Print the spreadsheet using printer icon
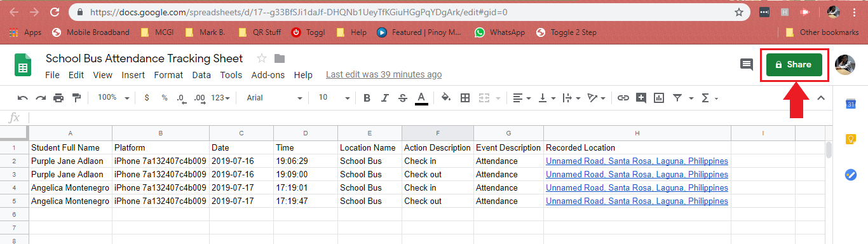 pos(58,98)
